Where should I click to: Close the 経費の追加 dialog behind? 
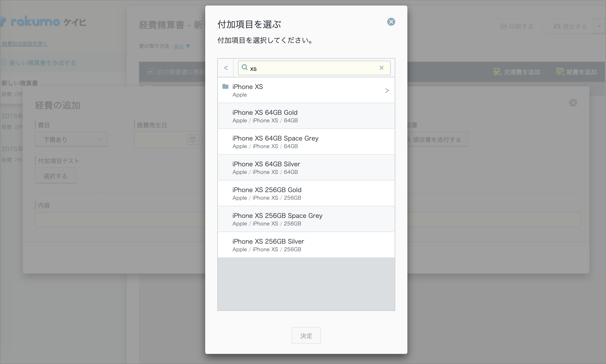[573, 103]
